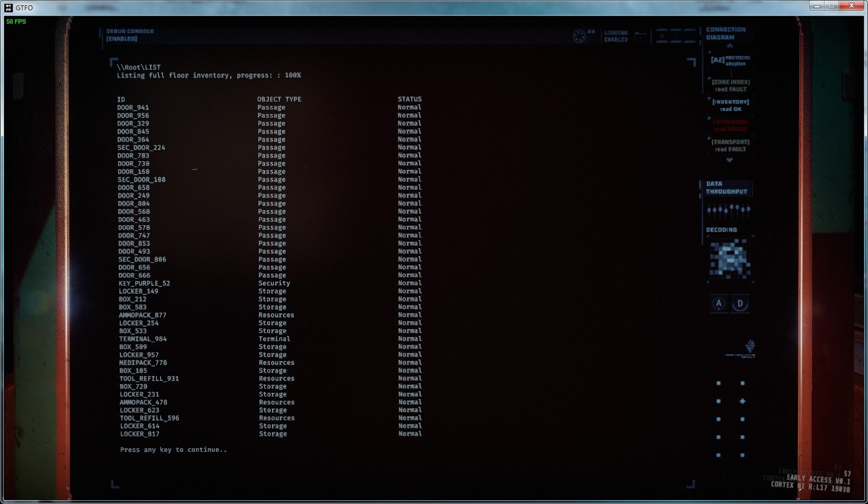
Task: Select the [TRANSPORT] read FAULT node
Action: (x=731, y=145)
